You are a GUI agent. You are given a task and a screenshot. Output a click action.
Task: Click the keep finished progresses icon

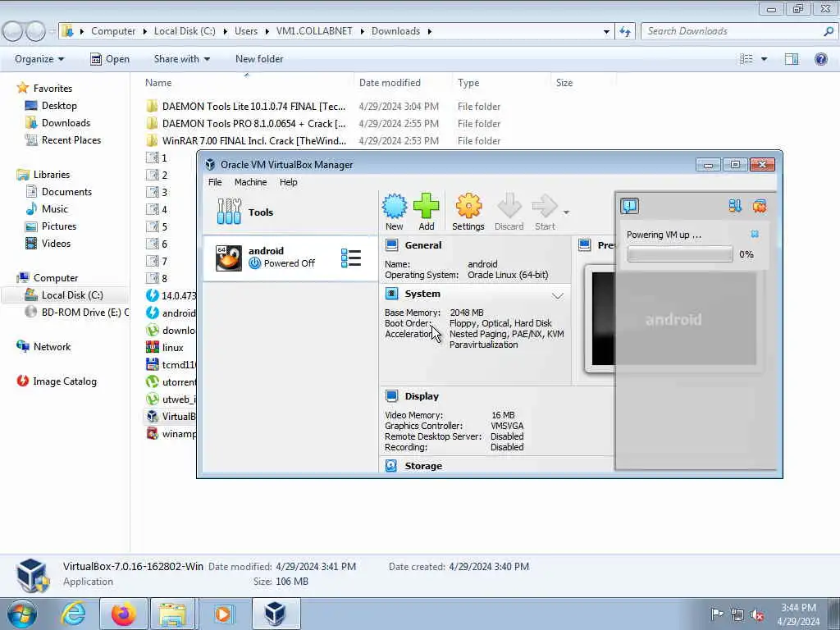[x=735, y=206]
